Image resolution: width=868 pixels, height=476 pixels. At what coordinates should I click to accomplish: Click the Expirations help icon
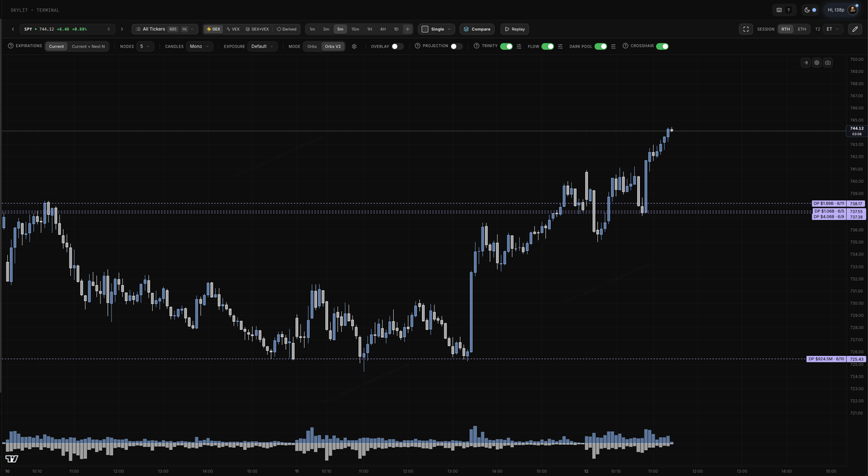(x=11, y=46)
